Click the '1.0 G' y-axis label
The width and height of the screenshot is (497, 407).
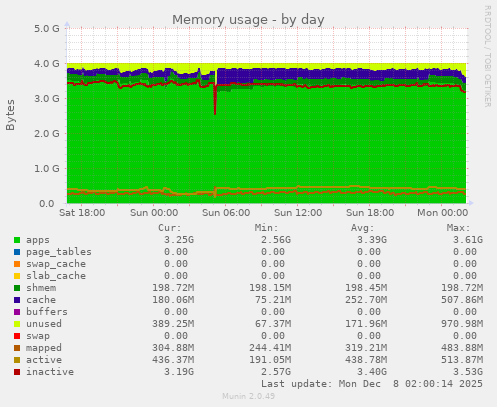pos(47,169)
